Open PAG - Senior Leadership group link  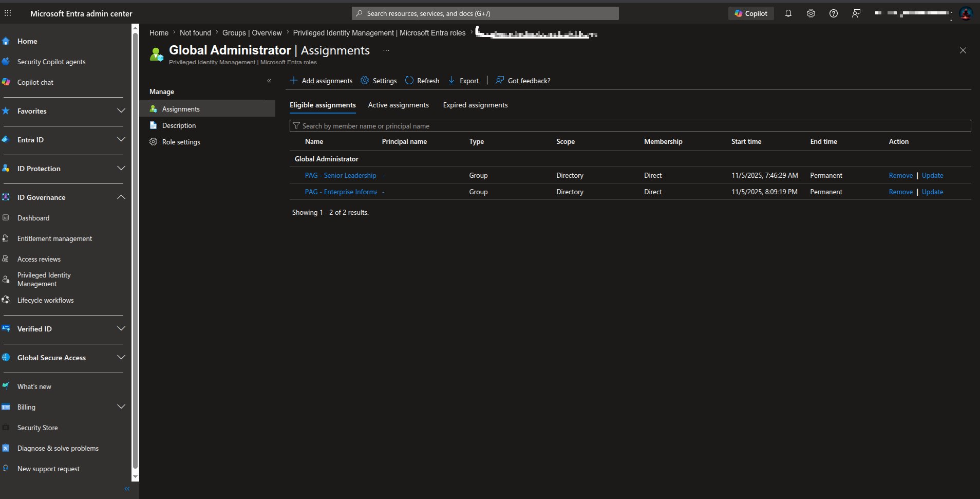(341, 175)
